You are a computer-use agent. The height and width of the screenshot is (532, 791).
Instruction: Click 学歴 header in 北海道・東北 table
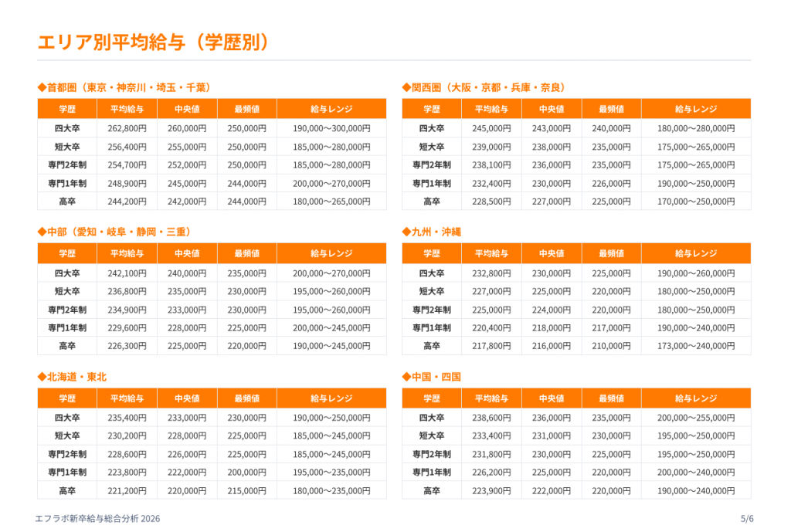[x=67, y=398]
